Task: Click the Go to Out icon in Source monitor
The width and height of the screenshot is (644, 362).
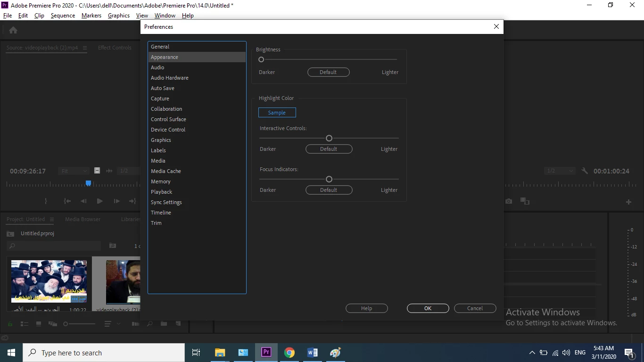Action: [x=132, y=201]
